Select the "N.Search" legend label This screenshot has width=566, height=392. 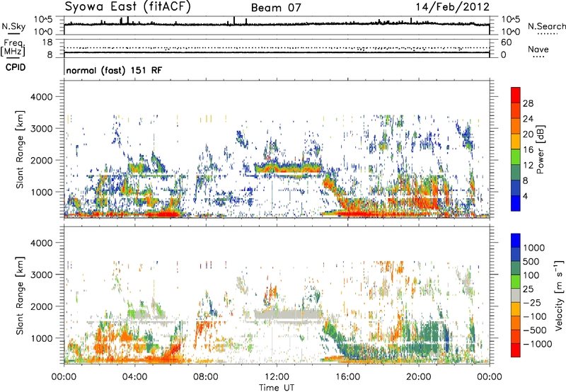tap(547, 26)
